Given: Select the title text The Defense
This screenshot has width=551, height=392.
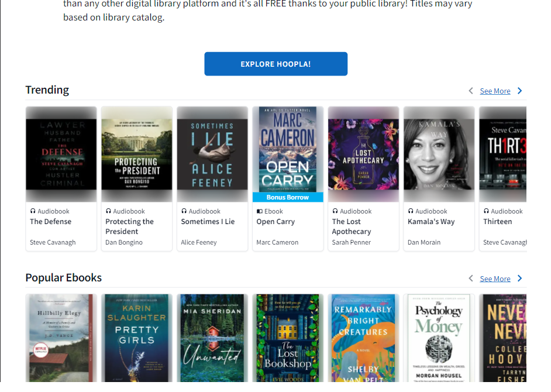Looking at the screenshot, I should 51,222.
